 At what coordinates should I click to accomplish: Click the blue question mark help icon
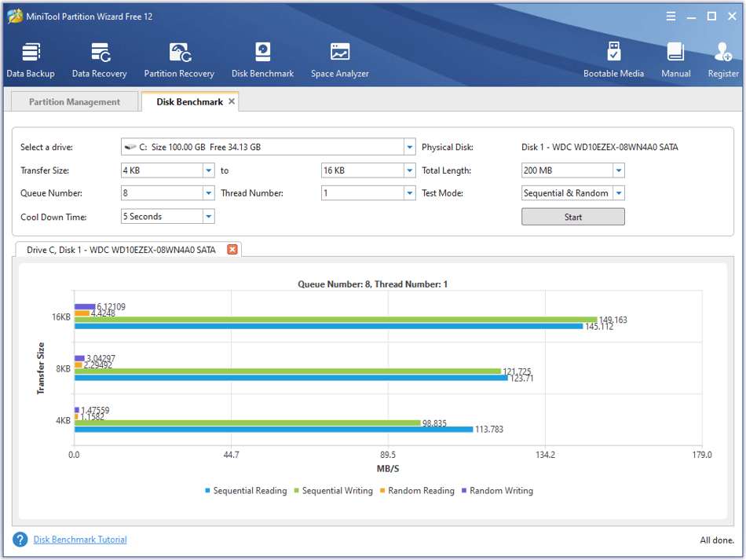[x=20, y=540]
